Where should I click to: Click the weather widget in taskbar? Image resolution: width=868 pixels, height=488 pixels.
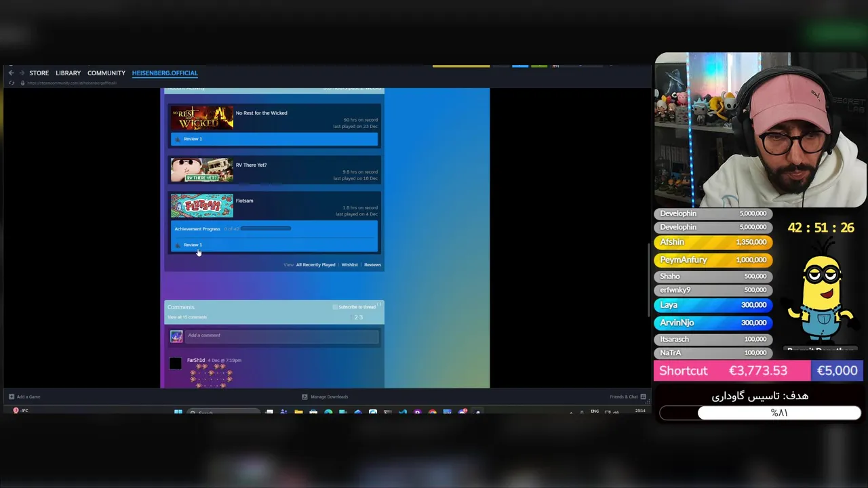tap(21, 411)
